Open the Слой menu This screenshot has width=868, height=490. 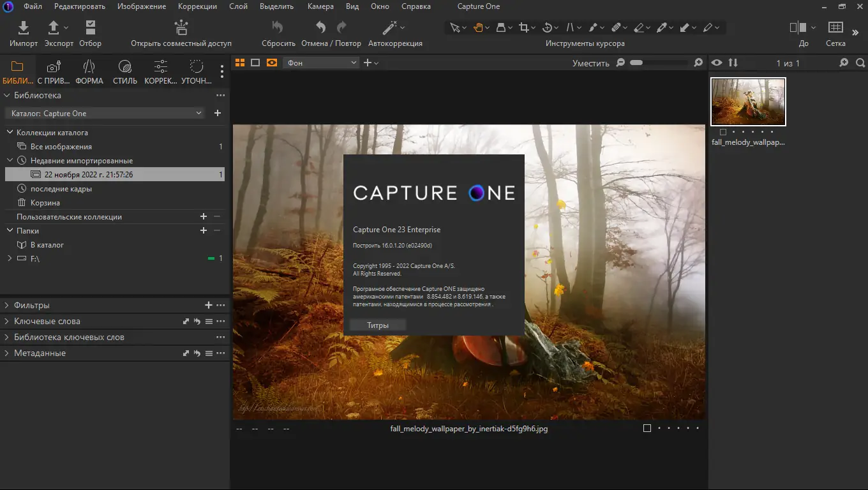[x=238, y=6]
